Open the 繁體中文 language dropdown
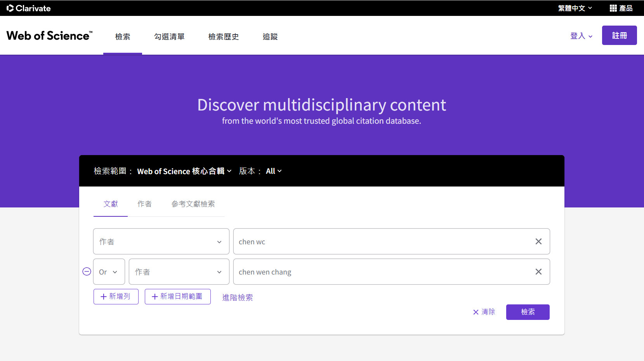This screenshot has height=361, width=644. (x=575, y=8)
